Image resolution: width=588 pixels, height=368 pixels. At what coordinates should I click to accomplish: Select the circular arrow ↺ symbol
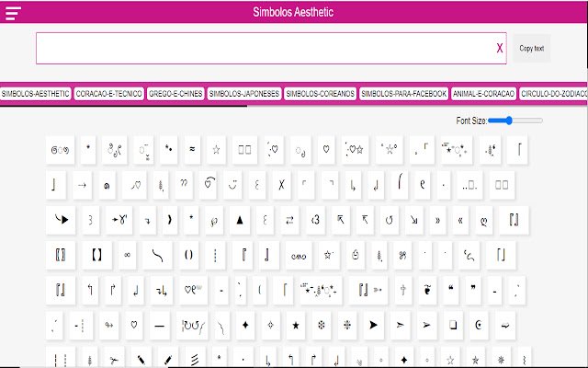(390, 220)
